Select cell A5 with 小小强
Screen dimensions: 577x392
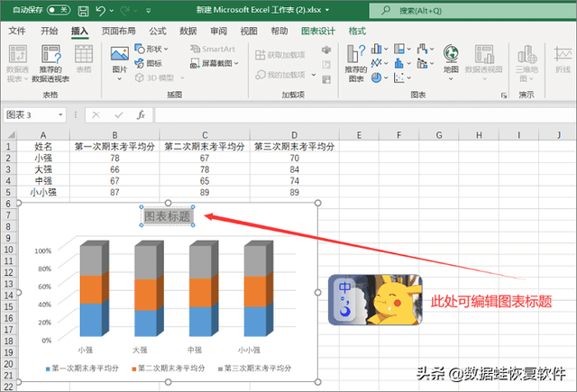coord(43,192)
